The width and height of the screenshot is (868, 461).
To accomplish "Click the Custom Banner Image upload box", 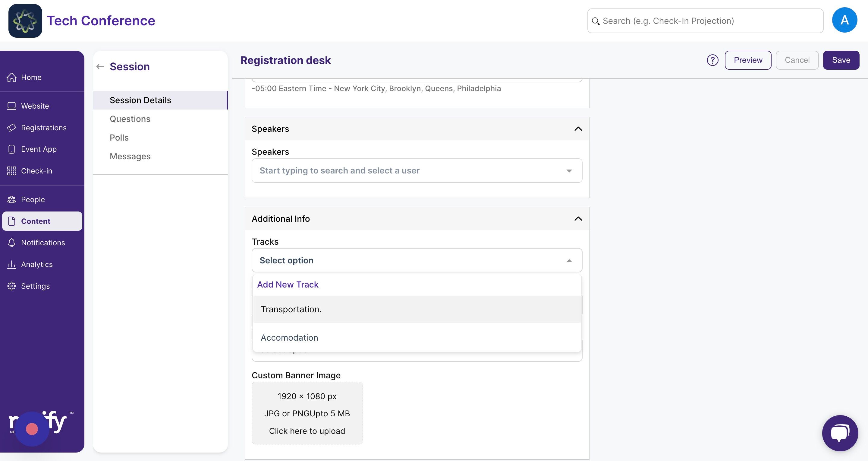I will [x=307, y=413].
